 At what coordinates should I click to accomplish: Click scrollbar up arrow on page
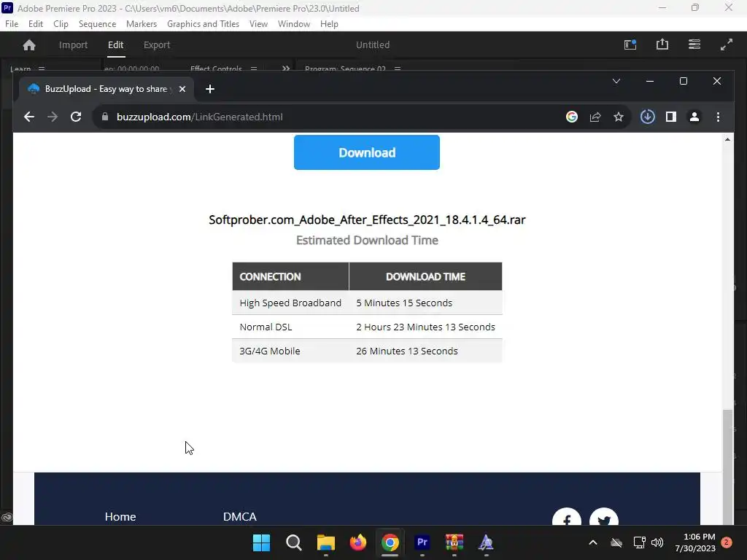[x=727, y=139]
